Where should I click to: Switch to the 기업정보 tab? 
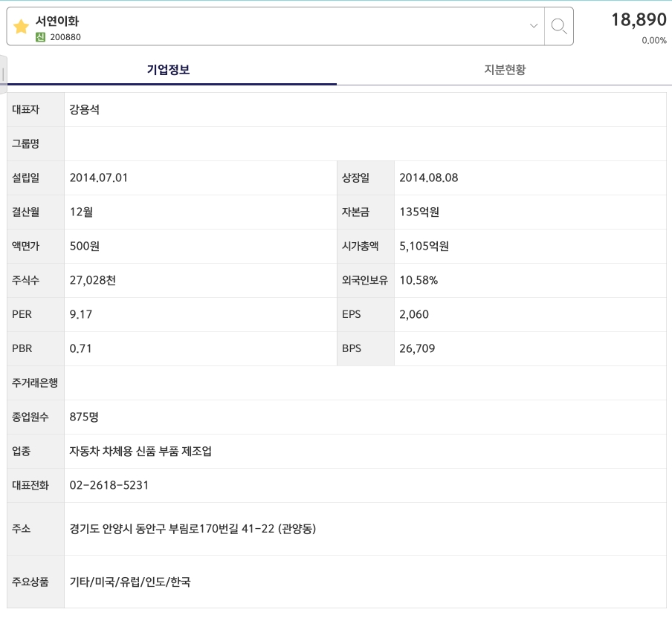[169, 69]
